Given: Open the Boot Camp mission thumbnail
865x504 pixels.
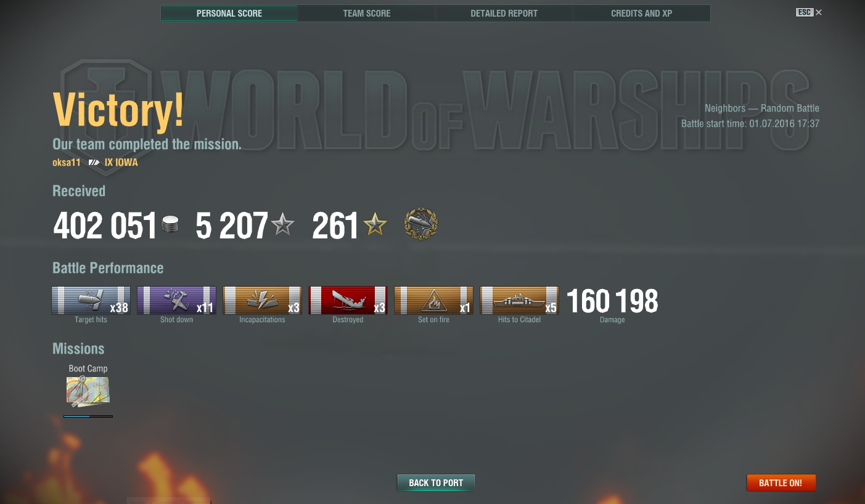Looking at the screenshot, I should coord(88,392).
